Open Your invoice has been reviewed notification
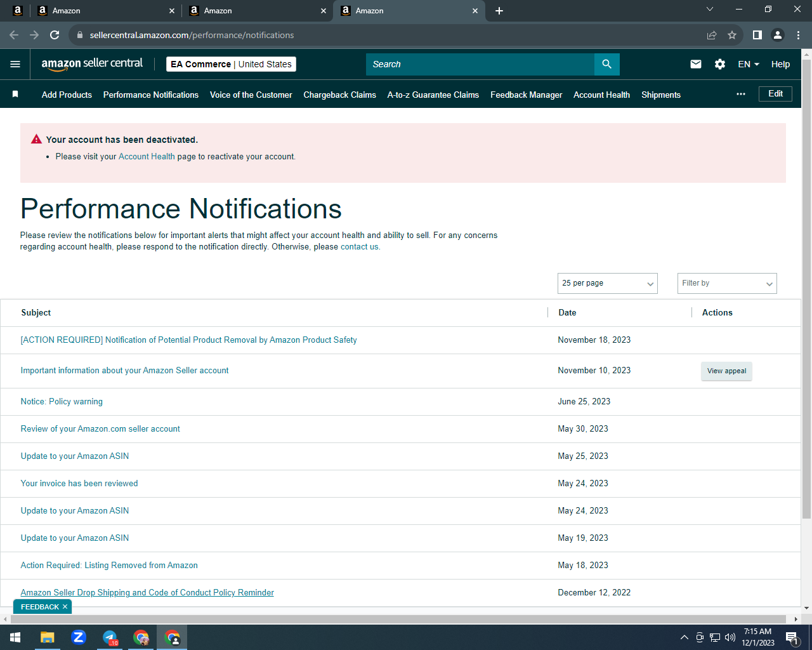This screenshot has width=812, height=650. click(79, 484)
